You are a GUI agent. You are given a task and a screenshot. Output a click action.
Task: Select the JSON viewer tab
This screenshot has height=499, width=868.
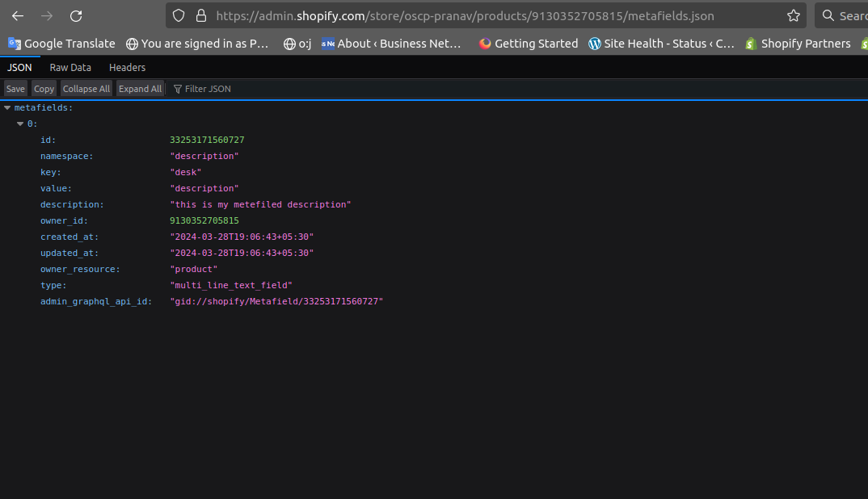coord(19,68)
